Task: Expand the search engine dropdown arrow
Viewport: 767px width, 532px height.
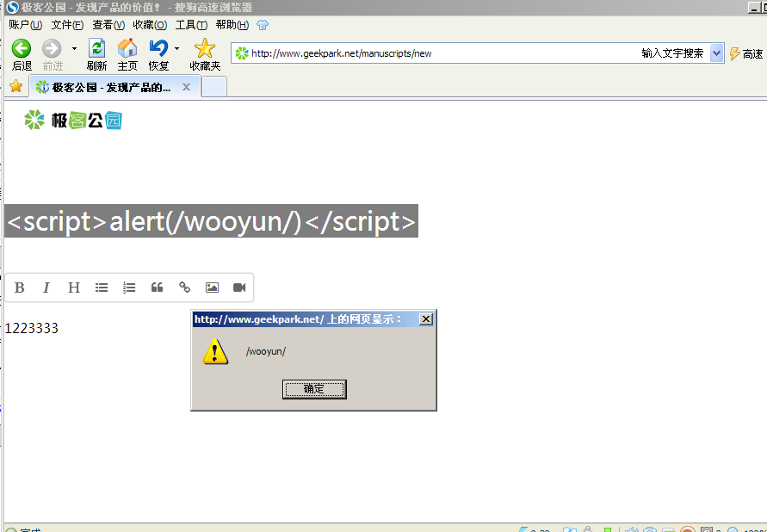Action: pos(716,53)
